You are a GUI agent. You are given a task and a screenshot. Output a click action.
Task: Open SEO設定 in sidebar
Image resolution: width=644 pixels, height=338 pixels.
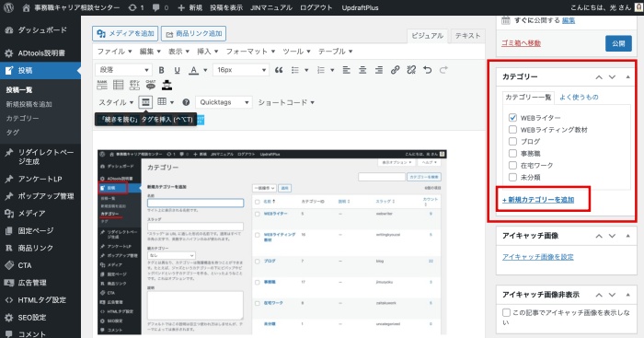pyautogui.click(x=31, y=318)
